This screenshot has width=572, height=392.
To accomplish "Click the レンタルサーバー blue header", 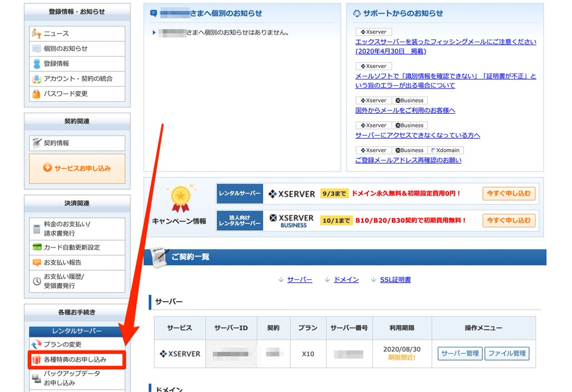I will pos(77,331).
